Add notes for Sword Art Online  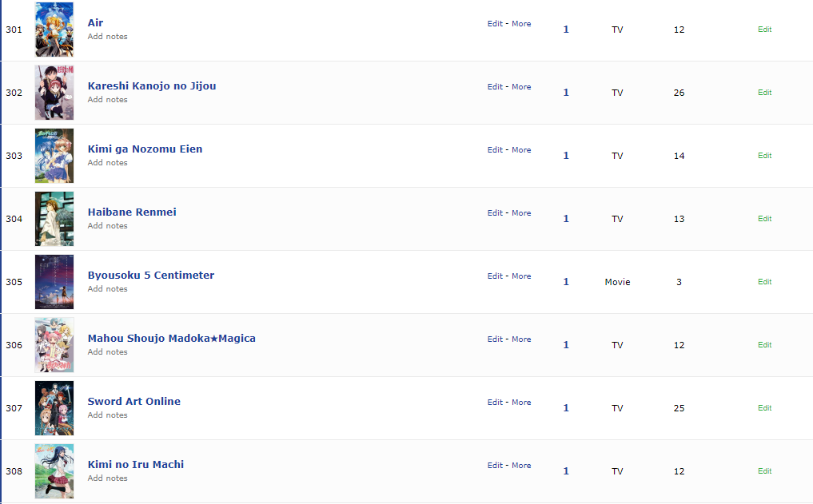tap(107, 415)
